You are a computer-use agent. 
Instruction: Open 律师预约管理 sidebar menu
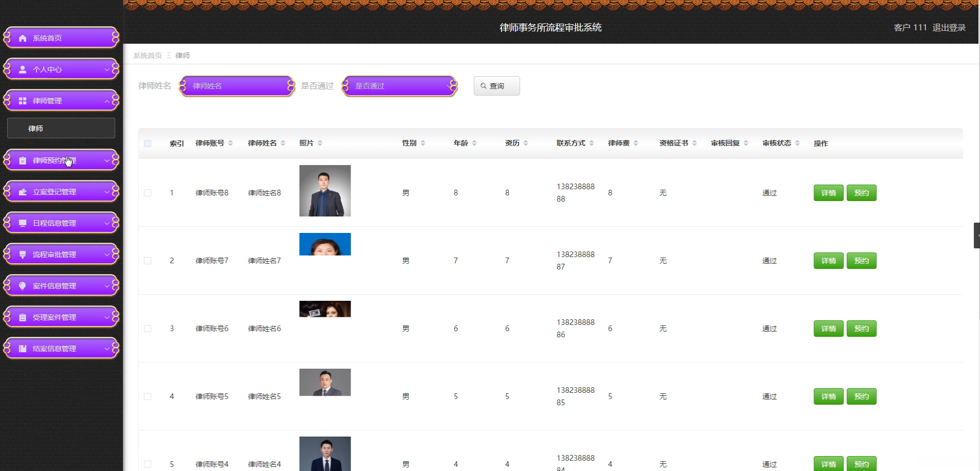click(61, 160)
